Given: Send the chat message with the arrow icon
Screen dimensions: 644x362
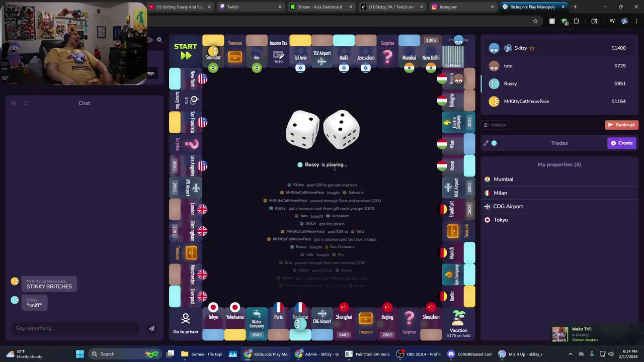Looking at the screenshot, I should click(151, 328).
